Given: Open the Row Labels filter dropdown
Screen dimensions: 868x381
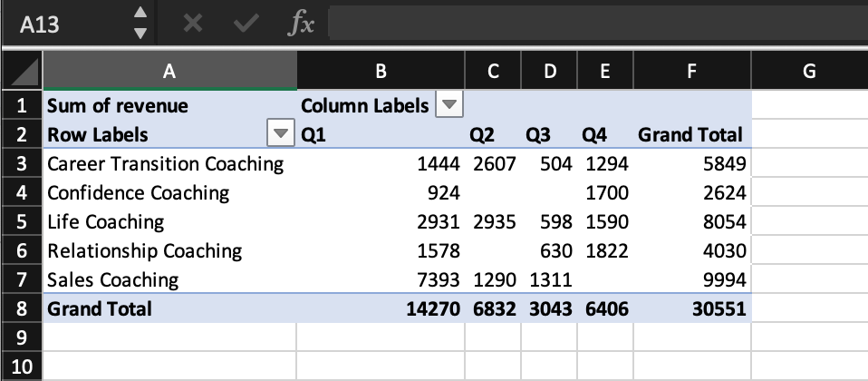Looking at the screenshot, I should (283, 135).
